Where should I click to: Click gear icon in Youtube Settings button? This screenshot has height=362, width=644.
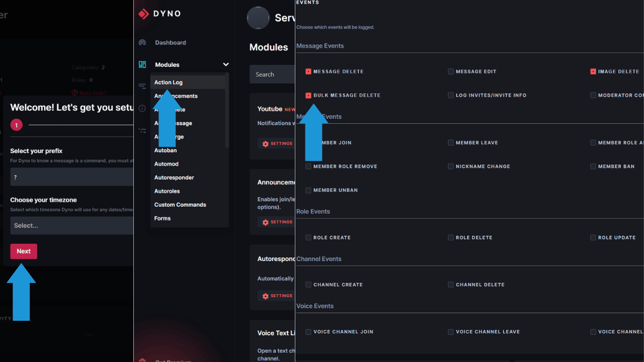click(266, 144)
